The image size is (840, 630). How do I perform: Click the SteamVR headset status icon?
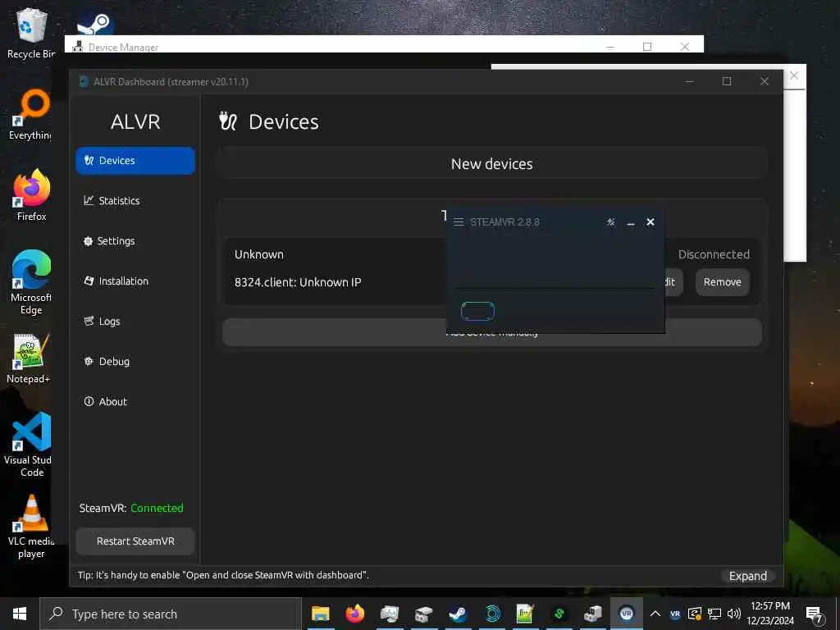(x=477, y=311)
